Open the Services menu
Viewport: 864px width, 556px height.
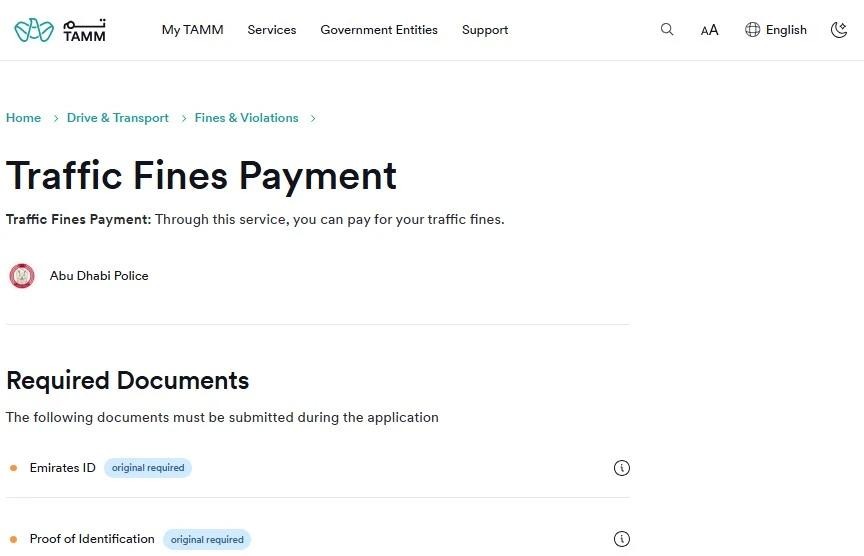click(x=272, y=30)
